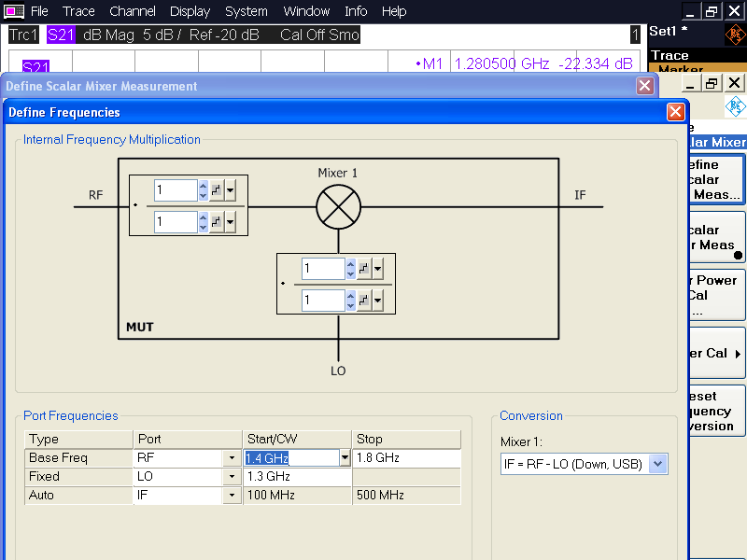Viewport: 747px width, 560px height.
Task: Open the Mixer 1 conversion dropdown
Action: (657, 464)
